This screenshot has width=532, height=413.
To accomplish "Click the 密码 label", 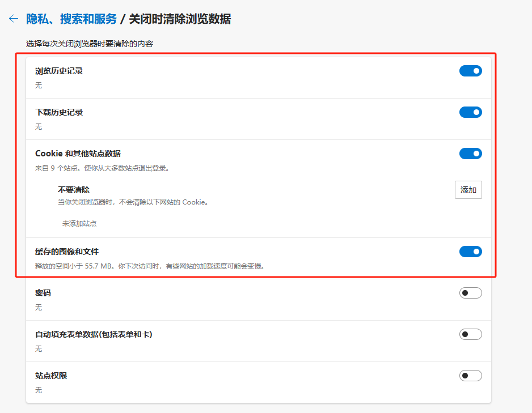I will (43, 293).
